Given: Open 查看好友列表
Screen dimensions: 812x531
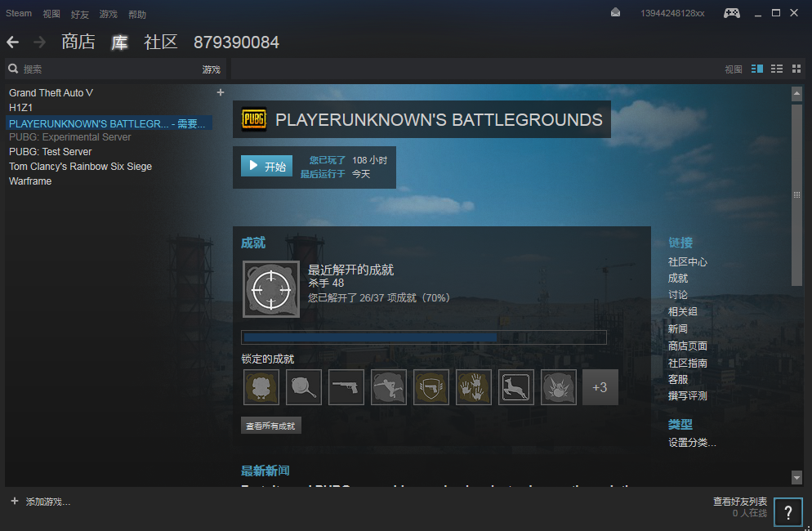Looking at the screenshot, I should point(740,501).
